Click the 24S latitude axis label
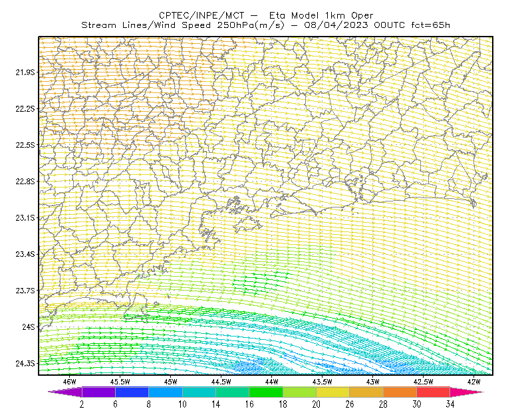The image size is (532, 411). pyautogui.click(x=29, y=327)
